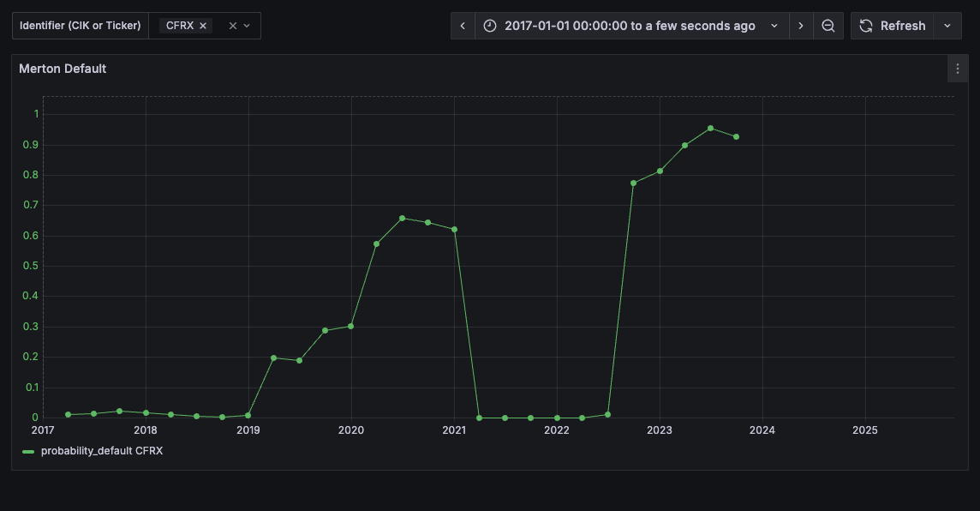Viewport: 980px width, 511px height.
Task: Click the green legend color swatch
Action: (28, 451)
